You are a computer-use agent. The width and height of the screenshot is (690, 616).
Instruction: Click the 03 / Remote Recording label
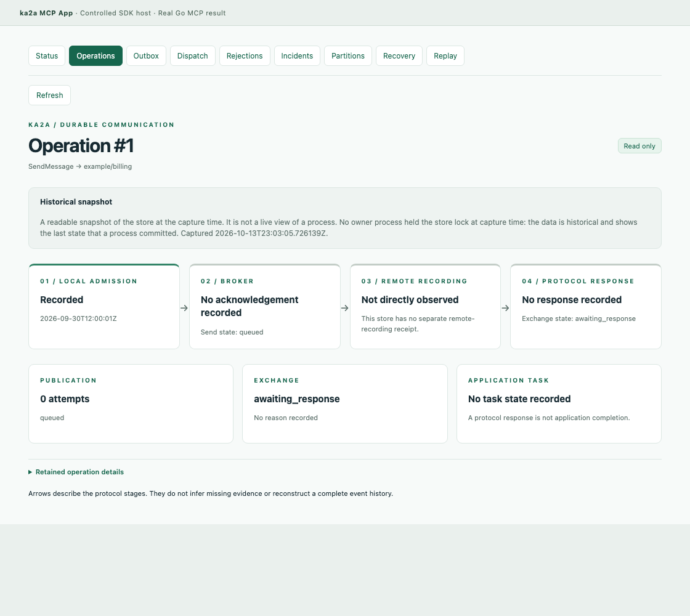(414, 281)
